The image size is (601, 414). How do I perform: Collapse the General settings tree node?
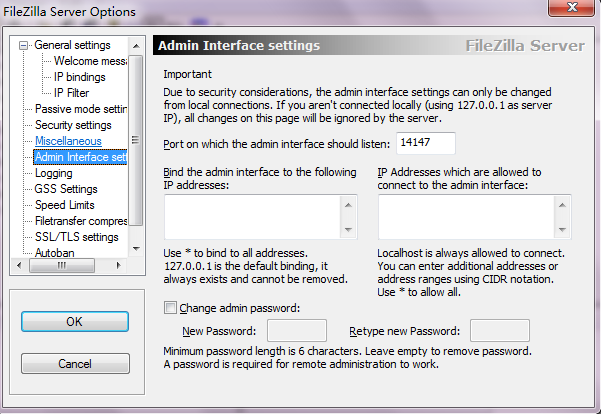[x=26, y=45]
